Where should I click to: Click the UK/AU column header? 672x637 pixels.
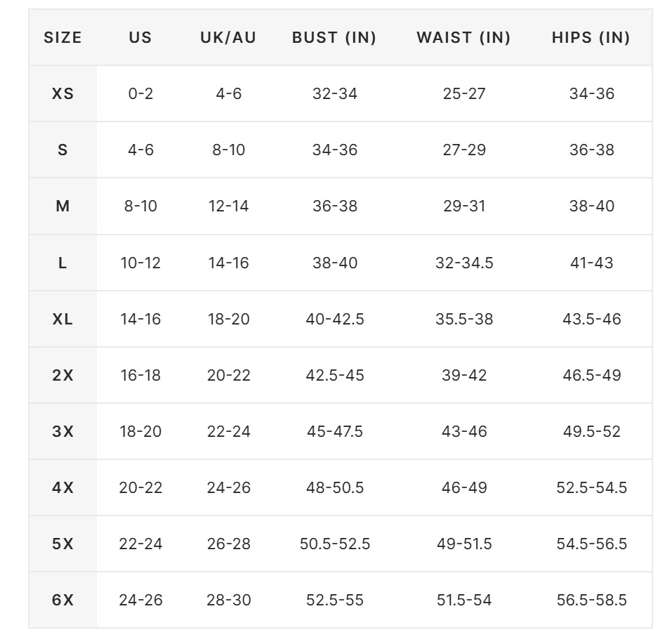click(x=228, y=38)
